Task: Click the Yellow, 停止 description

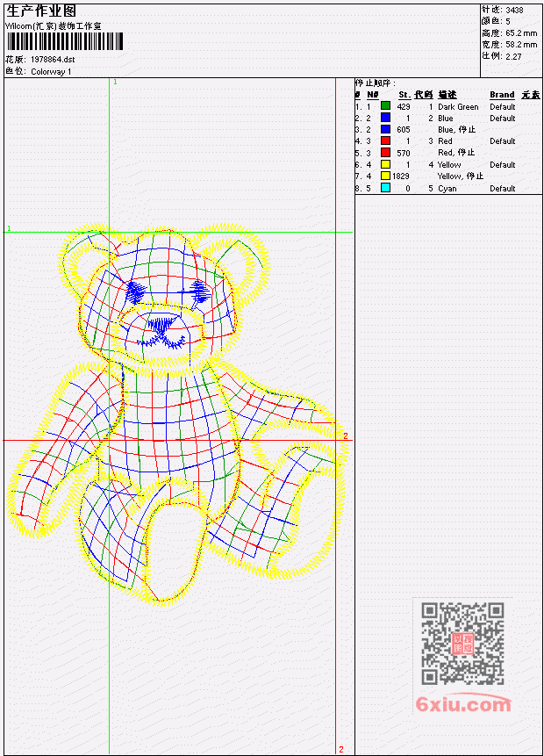Action: [x=460, y=176]
